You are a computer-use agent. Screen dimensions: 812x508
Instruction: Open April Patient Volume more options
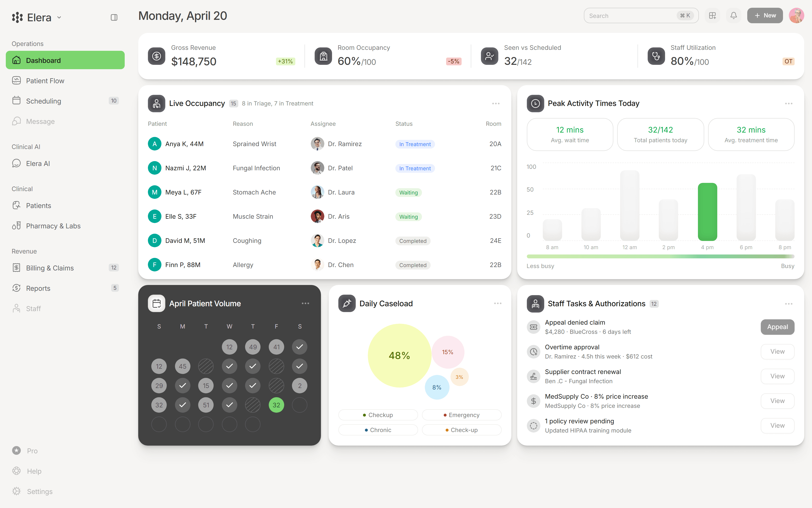(x=305, y=303)
